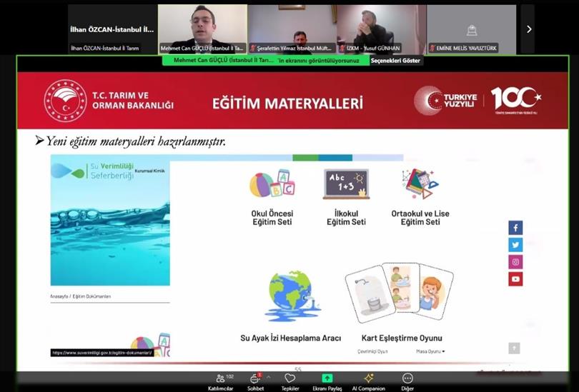Click the green Ekranı Paylaş icon
The image size is (579, 392).
click(327, 378)
